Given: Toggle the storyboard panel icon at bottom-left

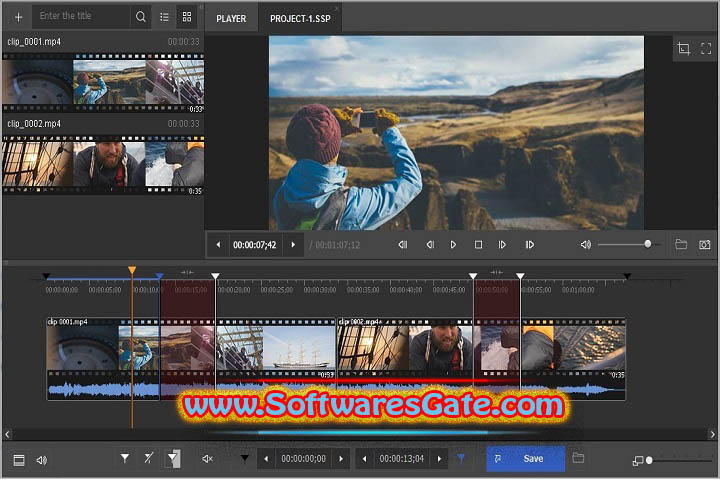Looking at the screenshot, I should pyautogui.click(x=19, y=460).
